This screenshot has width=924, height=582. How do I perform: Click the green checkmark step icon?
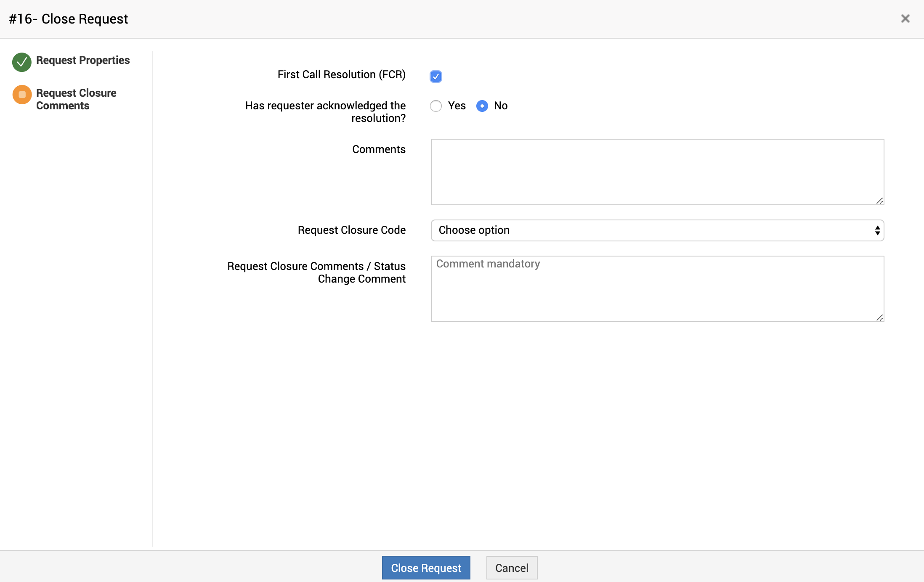coord(22,62)
